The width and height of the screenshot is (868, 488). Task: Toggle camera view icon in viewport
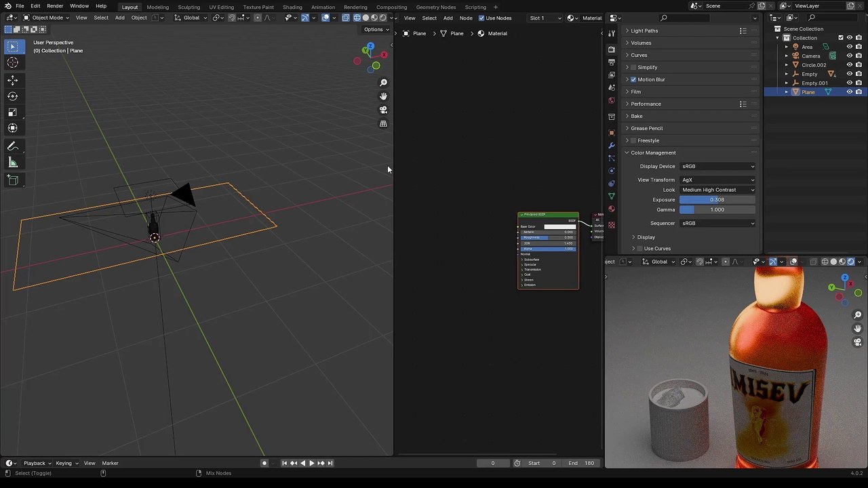click(x=383, y=110)
